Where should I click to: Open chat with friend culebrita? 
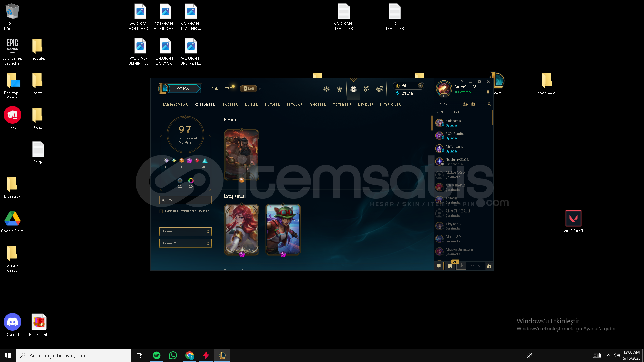(463, 123)
